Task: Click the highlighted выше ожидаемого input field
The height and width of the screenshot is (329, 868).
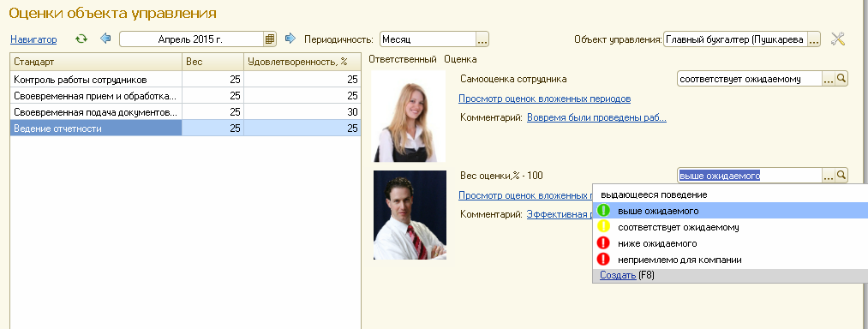Action: pyautogui.click(x=750, y=176)
